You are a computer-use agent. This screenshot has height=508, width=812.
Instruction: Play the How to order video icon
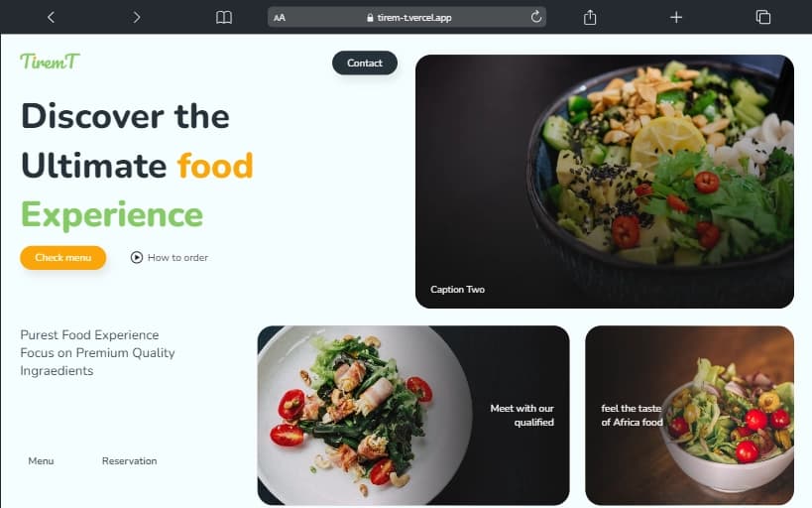[137, 258]
